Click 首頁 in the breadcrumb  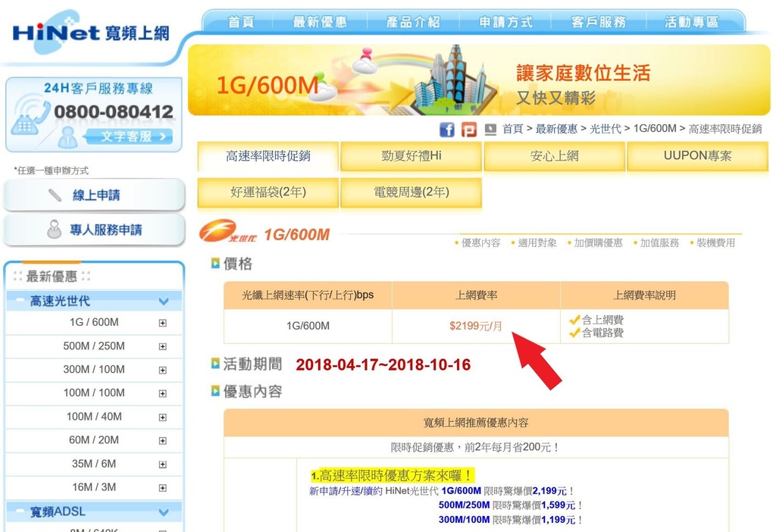[513, 129]
